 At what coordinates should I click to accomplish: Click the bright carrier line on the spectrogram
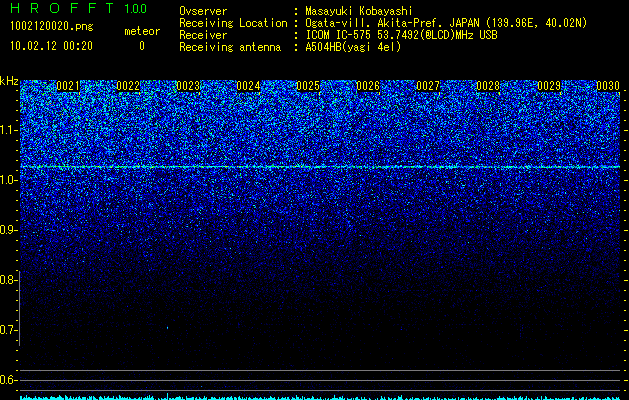(320, 166)
